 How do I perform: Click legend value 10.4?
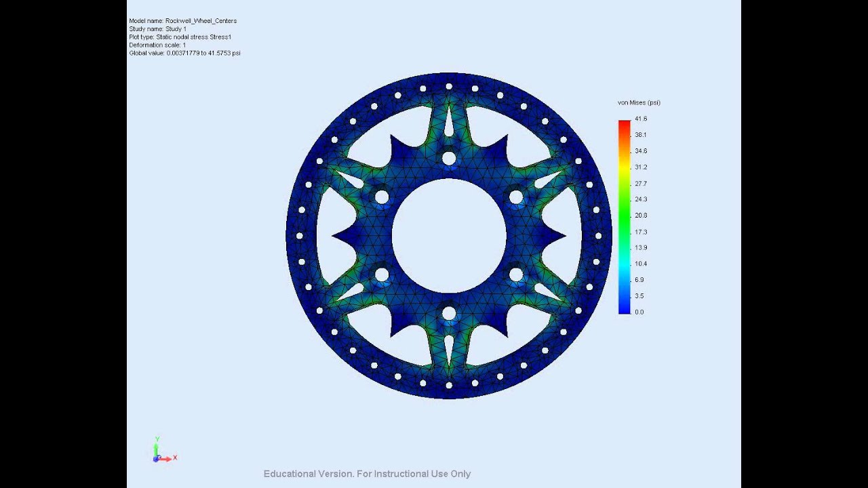[641, 264]
